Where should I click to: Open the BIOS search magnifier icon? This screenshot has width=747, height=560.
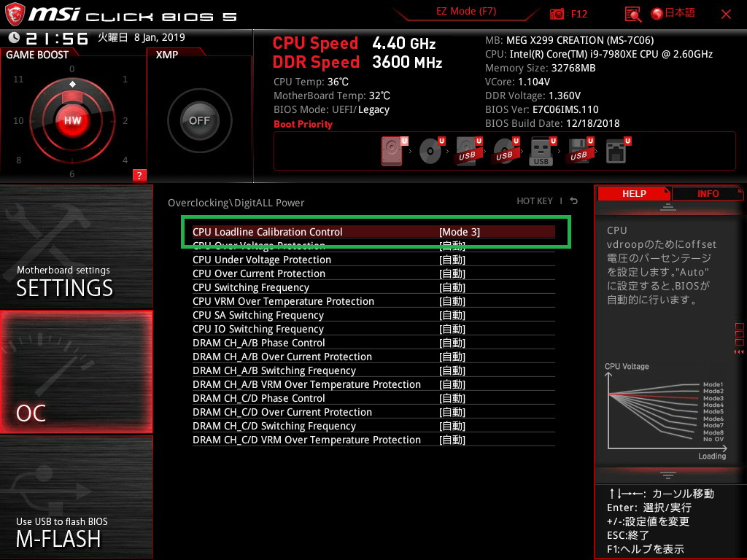632,15
